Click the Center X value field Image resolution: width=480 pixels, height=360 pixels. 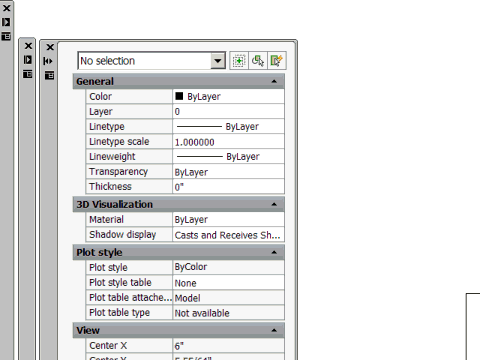click(x=229, y=346)
